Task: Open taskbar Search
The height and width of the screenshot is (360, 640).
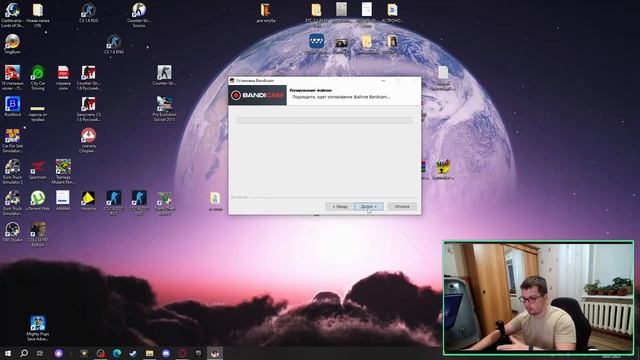Action: (x=24, y=353)
